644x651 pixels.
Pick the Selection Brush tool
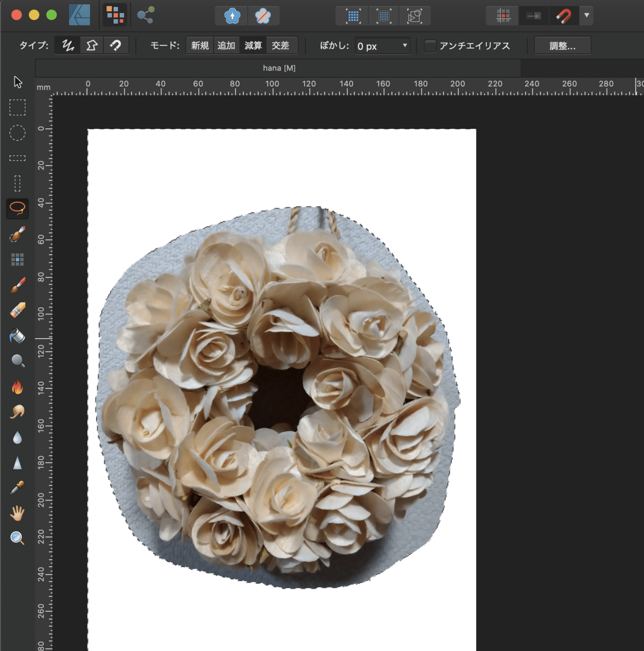tap(17, 235)
